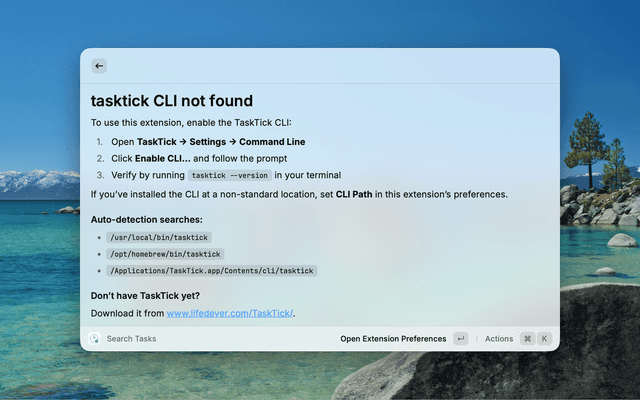Select the Search Tasks command label

131,339
